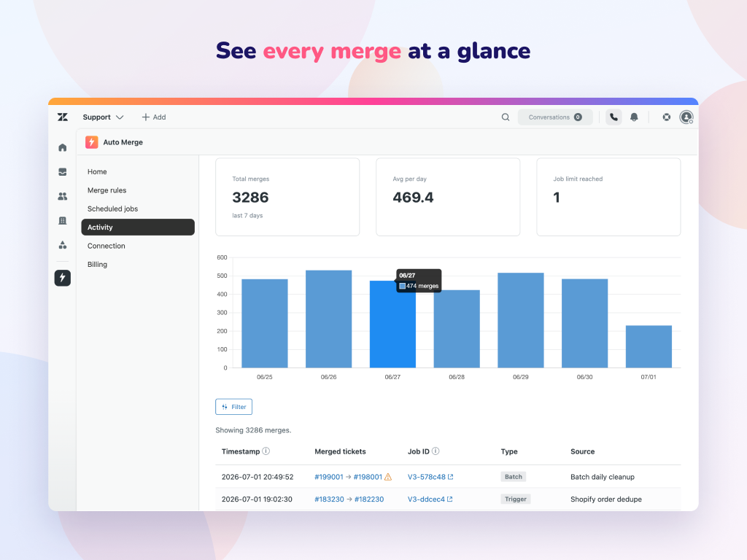Click the 06/29 bar in chart
Viewport: 747px width, 560px height.
521,320
